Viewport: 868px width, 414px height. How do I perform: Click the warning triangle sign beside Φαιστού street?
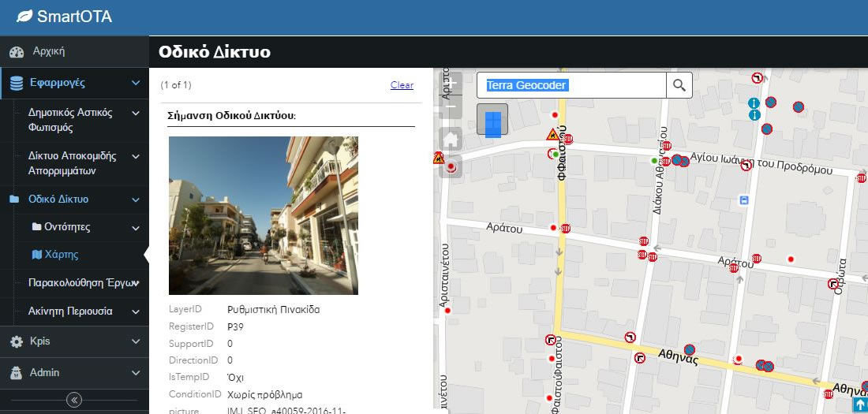[x=552, y=135]
